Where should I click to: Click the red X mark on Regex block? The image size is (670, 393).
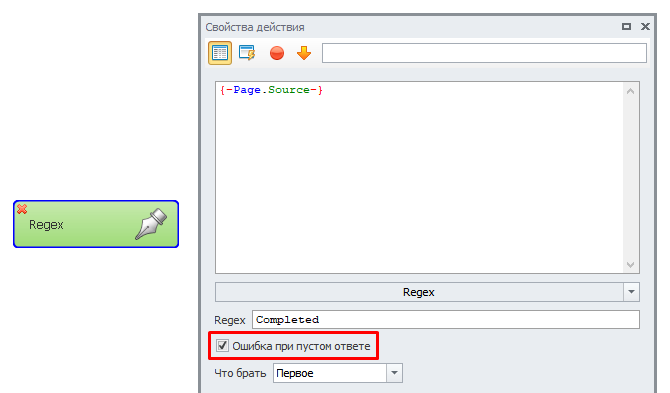(x=22, y=209)
